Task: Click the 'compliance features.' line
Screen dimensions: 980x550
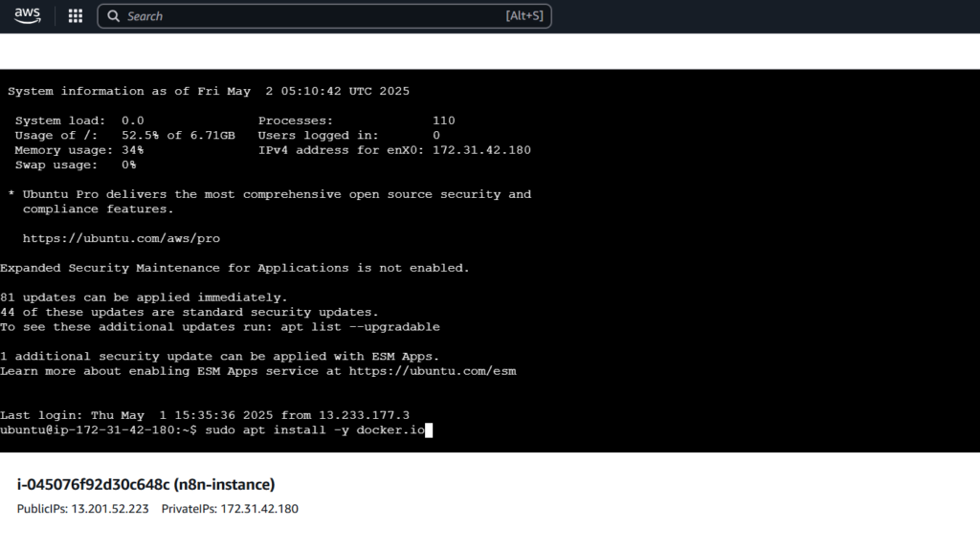Action: [99, 209]
